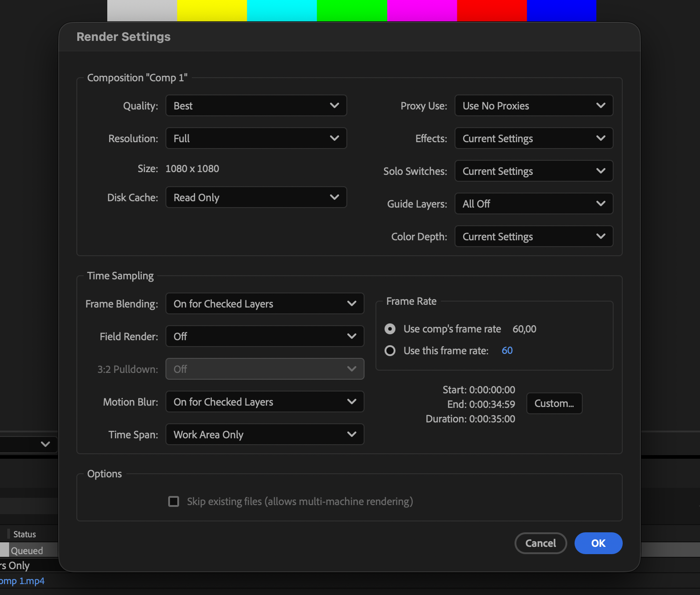Screen dimensions: 700x595
Task: Click the End: 0:00:34:59 timecode text
Action: (x=481, y=404)
